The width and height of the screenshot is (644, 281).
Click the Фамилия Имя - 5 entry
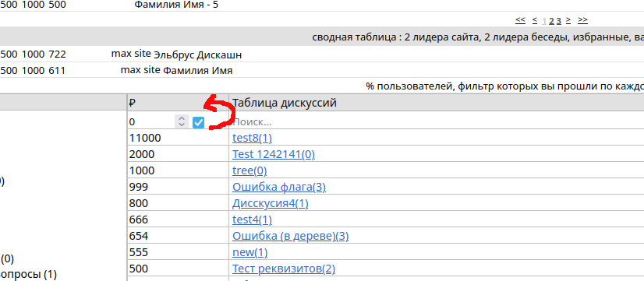pos(177,5)
